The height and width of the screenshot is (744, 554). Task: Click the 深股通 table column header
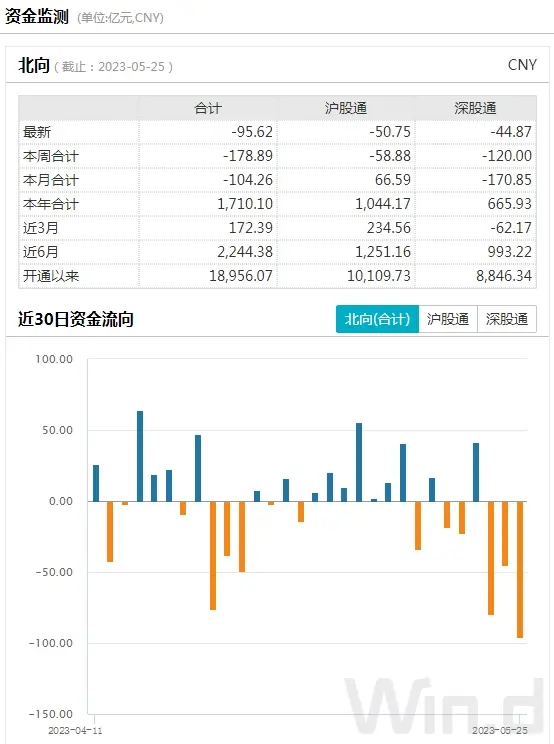[475, 108]
